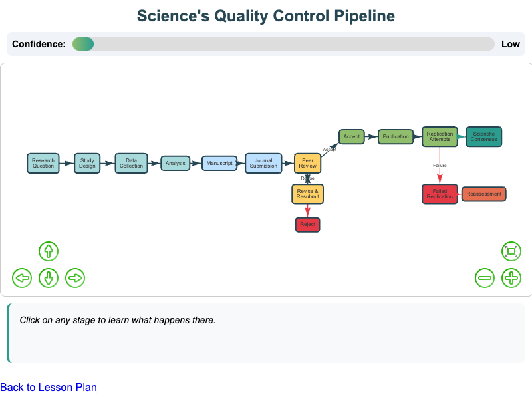Select the Research Question stage
Screen dimensions: 532x399
point(43,163)
